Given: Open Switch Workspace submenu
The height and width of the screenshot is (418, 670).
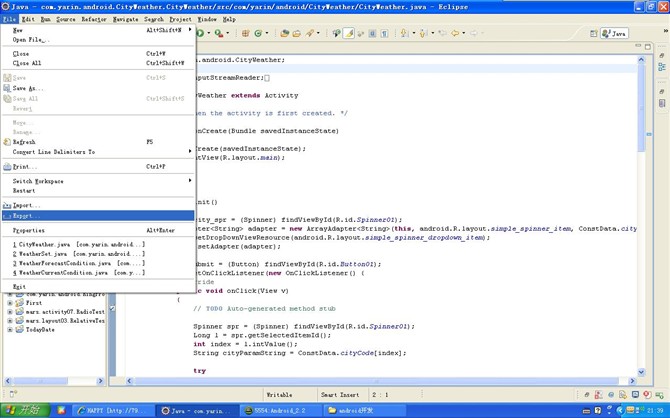Looking at the screenshot, I should [x=98, y=181].
